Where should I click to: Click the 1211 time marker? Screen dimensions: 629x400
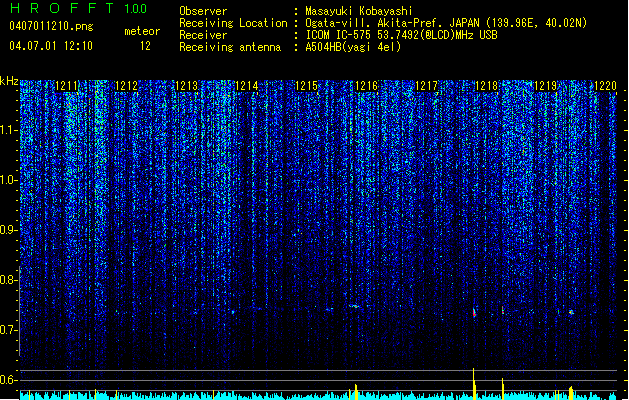pos(67,86)
